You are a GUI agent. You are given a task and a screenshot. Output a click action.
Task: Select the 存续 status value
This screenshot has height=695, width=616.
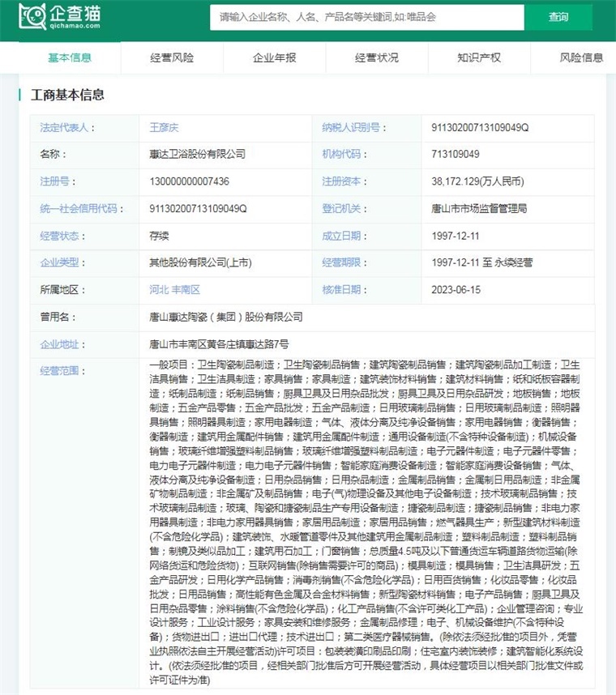click(x=159, y=236)
